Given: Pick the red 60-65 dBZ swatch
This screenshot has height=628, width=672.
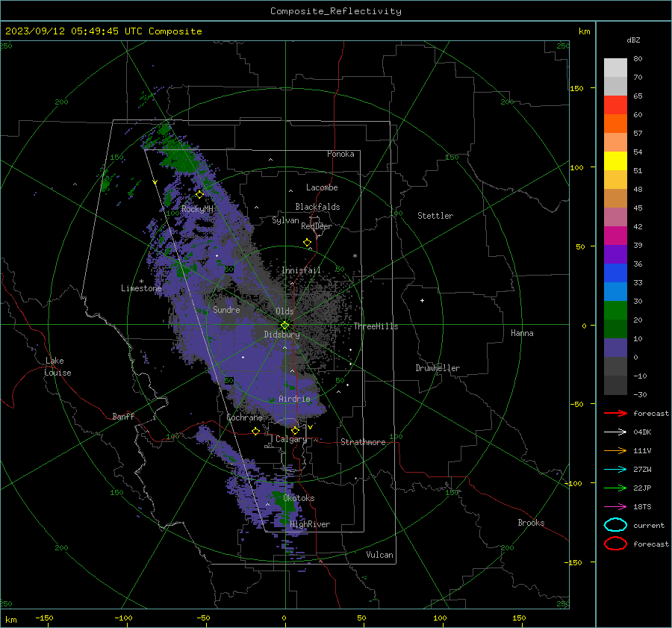Looking at the screenshot, I should [615, 105].
